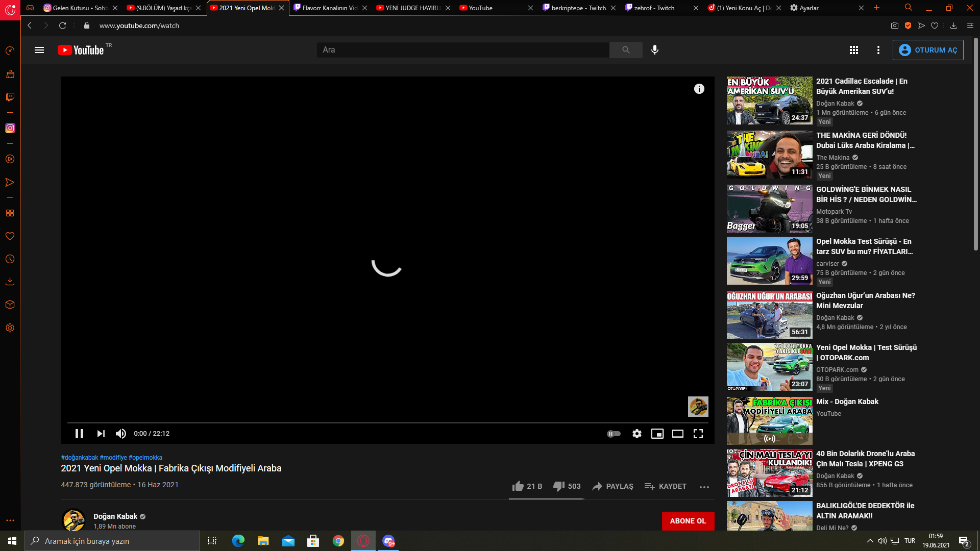980x551 pixels.
Task: Share the video via PAYLAŞ
Action: [x=612, y=486]
